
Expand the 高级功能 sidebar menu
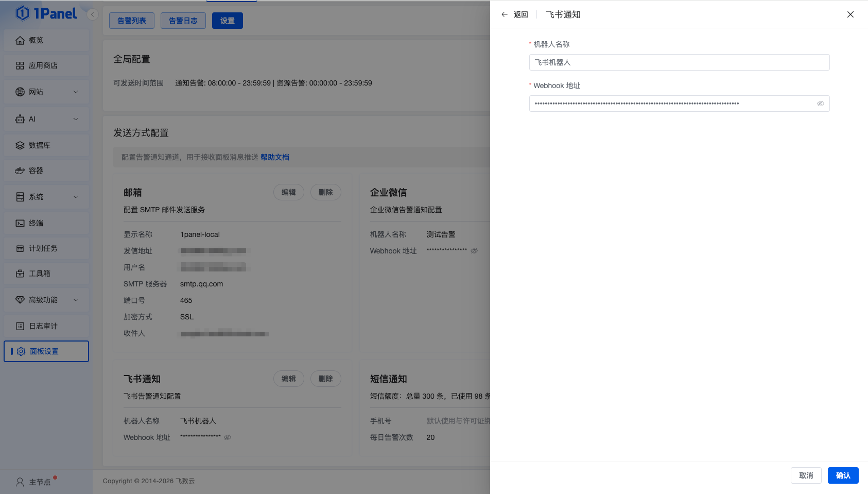(x=76, y=300)
